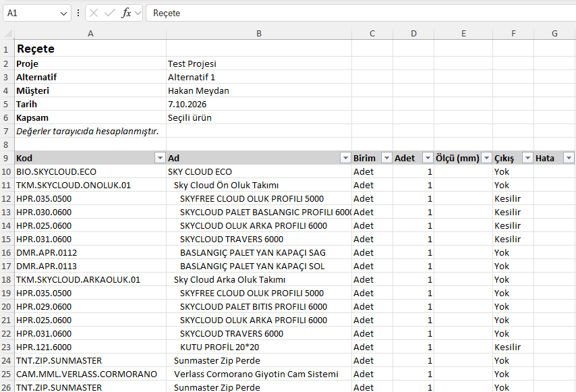The height and width of the screenshot is (392, 576).
Task: Select cell KUTU PROFİL 20*20
Action: 259,347
